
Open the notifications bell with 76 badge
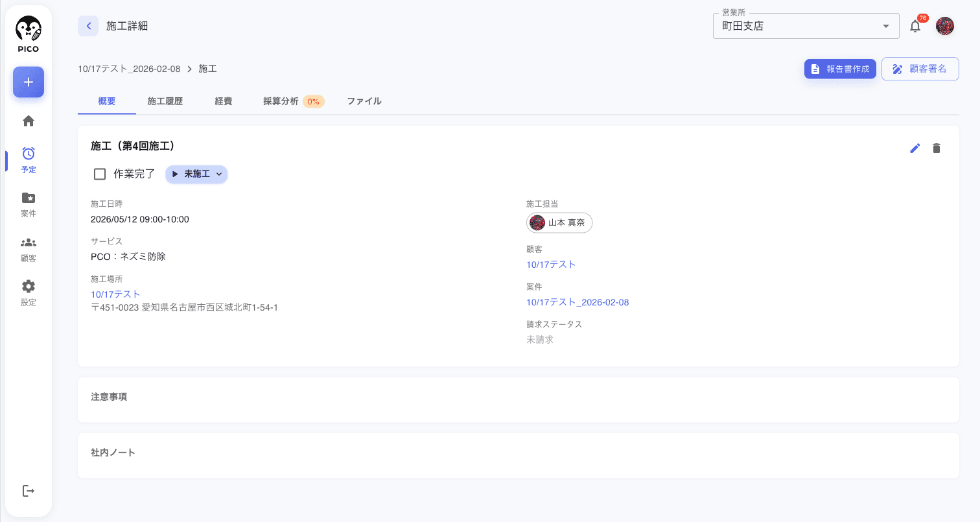point(915,26)
